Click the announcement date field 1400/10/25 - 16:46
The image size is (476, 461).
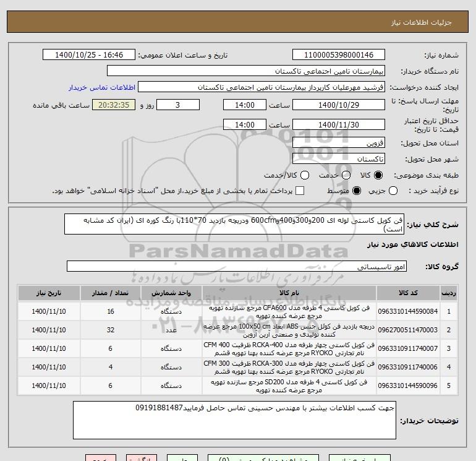point(89,55)
